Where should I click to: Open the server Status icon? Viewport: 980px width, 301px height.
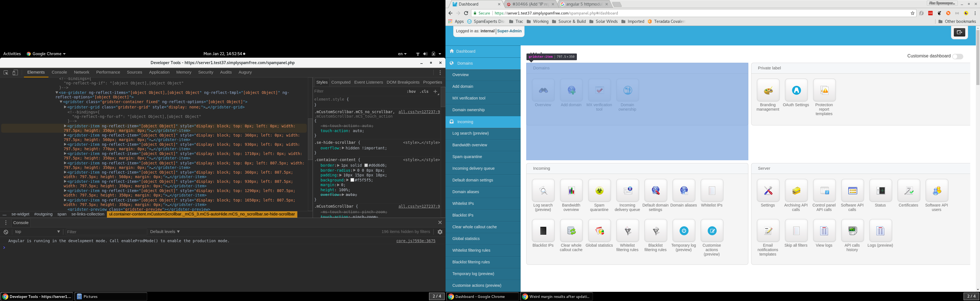tap(880, 191)
